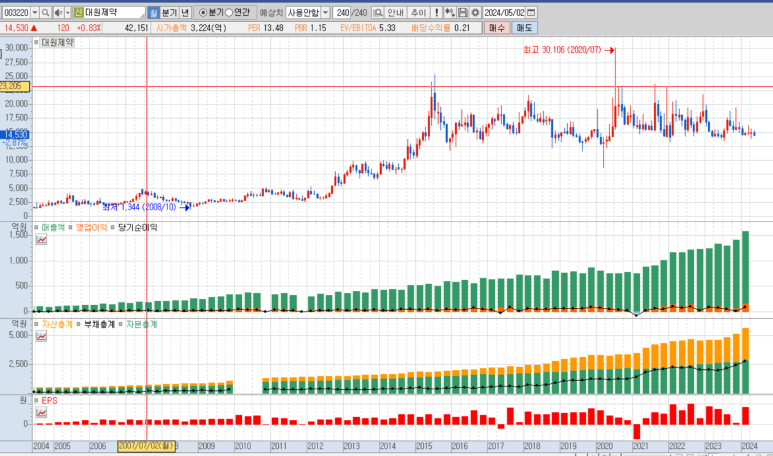773x456 pixels.
Task: Click the +0.83% change rate text
Action: (89, 28)
